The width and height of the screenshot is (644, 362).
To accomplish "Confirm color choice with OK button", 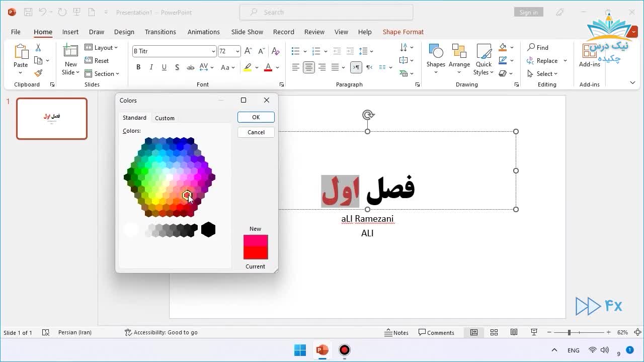I will tap(256, 117).
